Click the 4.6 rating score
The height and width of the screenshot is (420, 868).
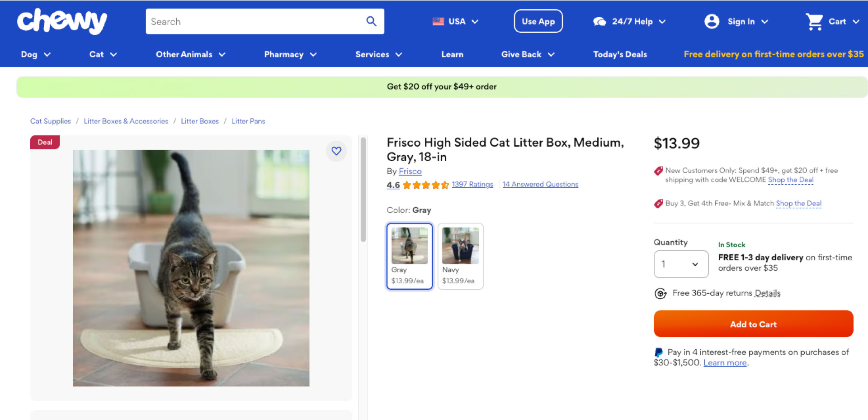[393, 185]
